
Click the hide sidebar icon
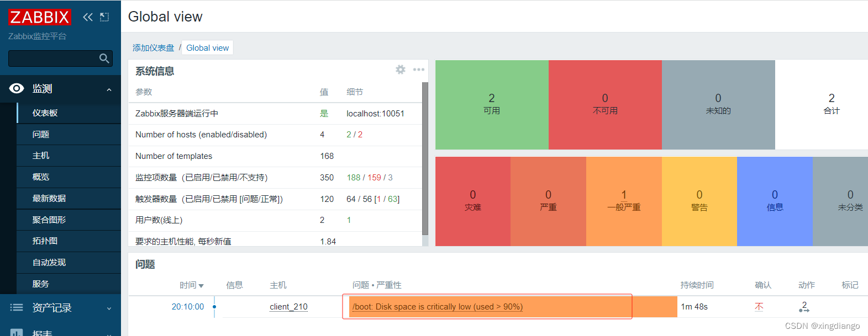point(104,17)
